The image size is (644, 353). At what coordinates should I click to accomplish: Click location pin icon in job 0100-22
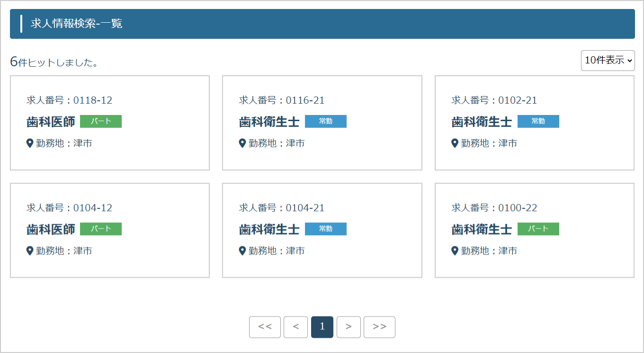455,250
